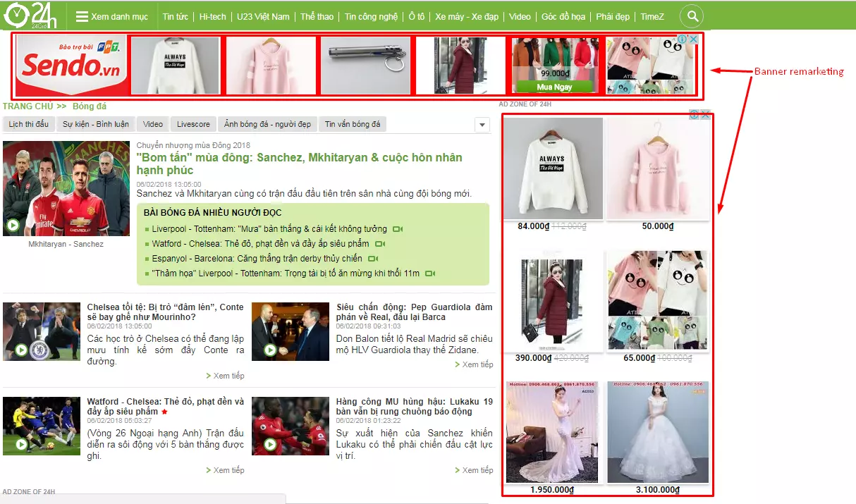Open "Bom tấn" mùa đông headline
856x504 pixels.
[300, 164]
